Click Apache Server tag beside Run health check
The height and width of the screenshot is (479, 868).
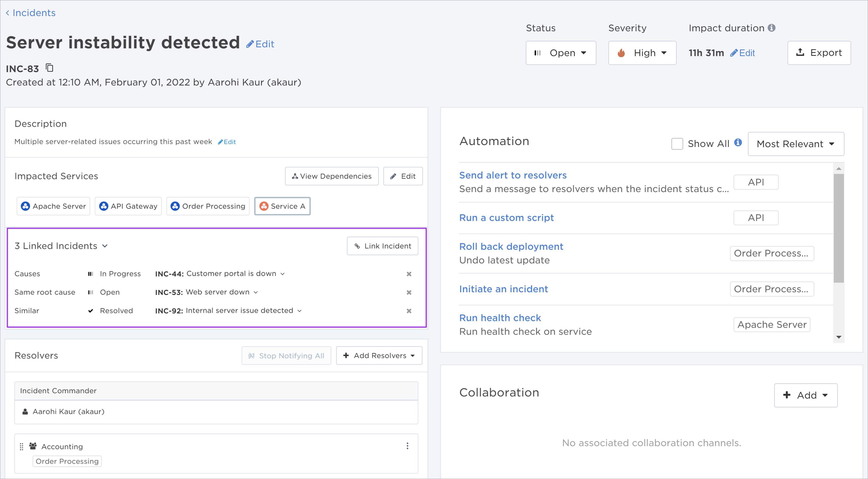pyautogui.click(x=772, y=325)
